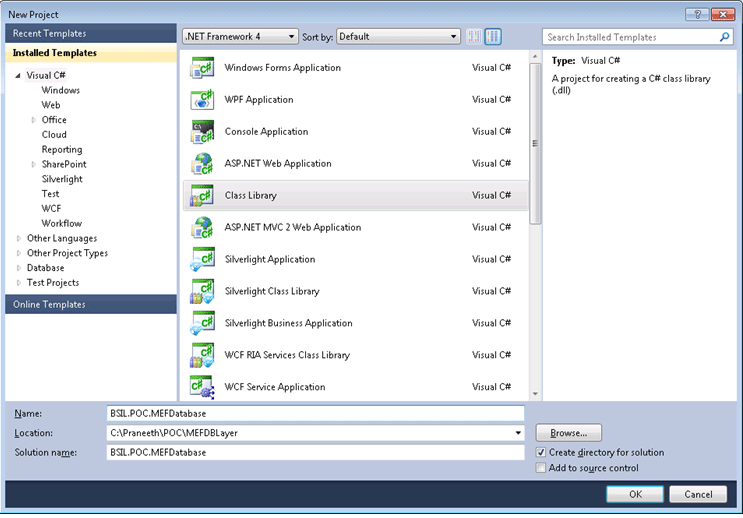Image resolution: width=743 pixels, height=518 pixels.
Task: Click the 'Console Application' template name
Action: [266, 131]
